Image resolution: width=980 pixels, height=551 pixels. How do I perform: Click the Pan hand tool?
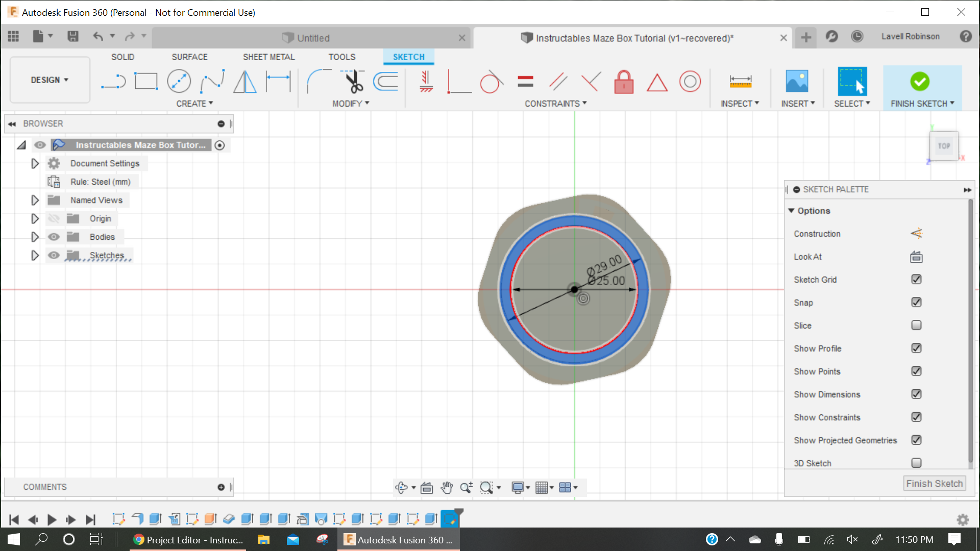[x=447, y=488]
